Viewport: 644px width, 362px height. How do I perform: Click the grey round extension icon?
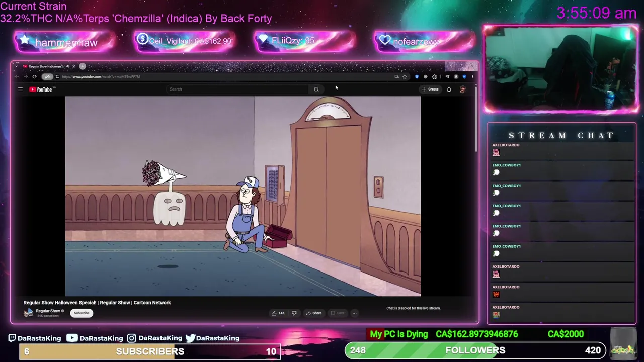[426, 77]
